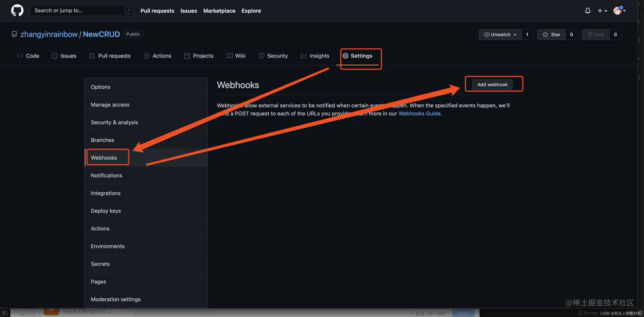Click the Public visibility badge
The width and height of the screenshot is (644, 317).
133,34
